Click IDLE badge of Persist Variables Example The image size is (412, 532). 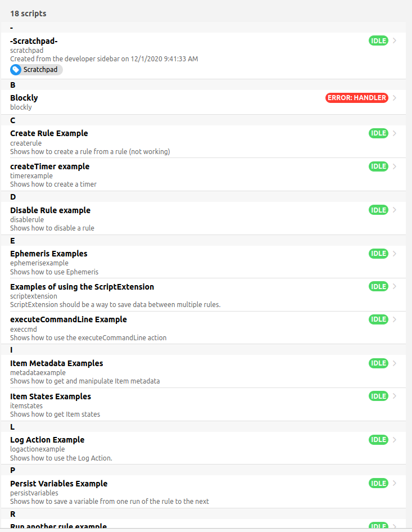click(378, 484)
